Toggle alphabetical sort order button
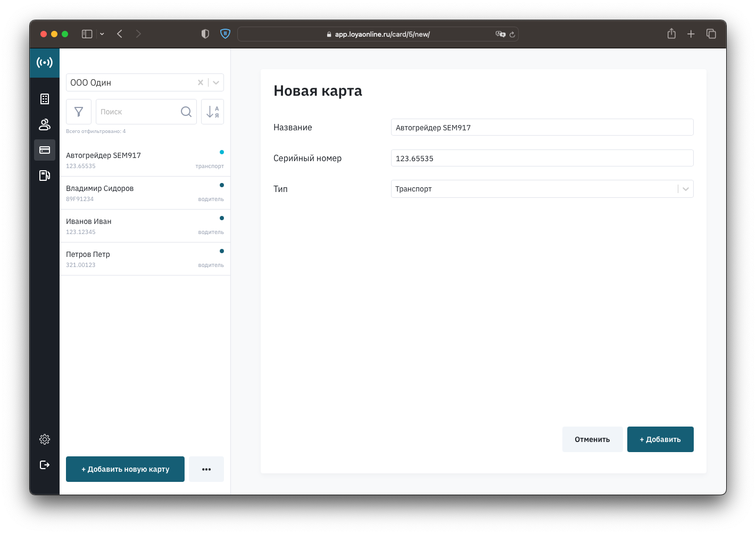 (x=212, y=112)
